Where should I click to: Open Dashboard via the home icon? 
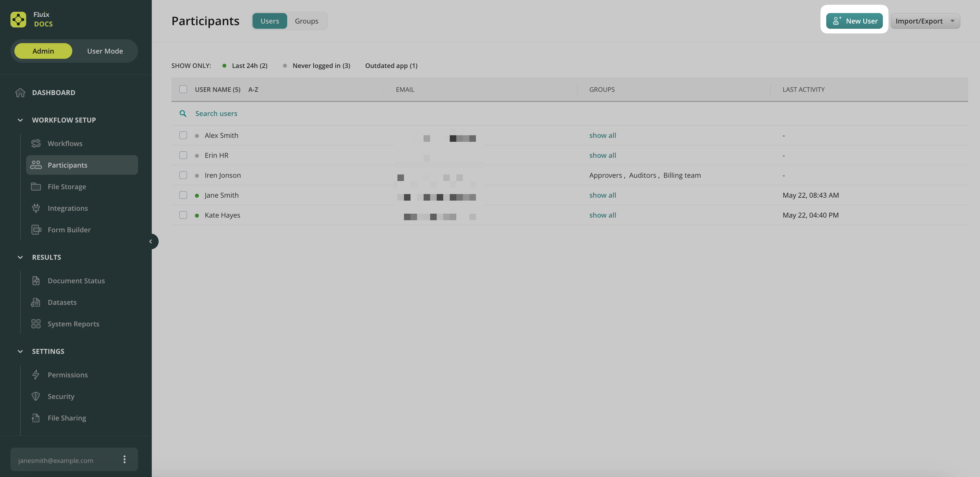(20, 93)
